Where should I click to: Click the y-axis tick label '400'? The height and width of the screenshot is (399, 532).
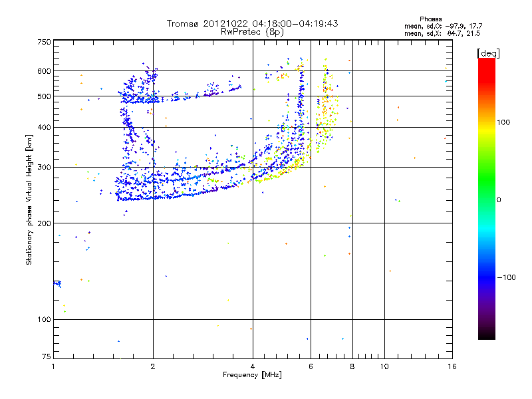[44, 127]
